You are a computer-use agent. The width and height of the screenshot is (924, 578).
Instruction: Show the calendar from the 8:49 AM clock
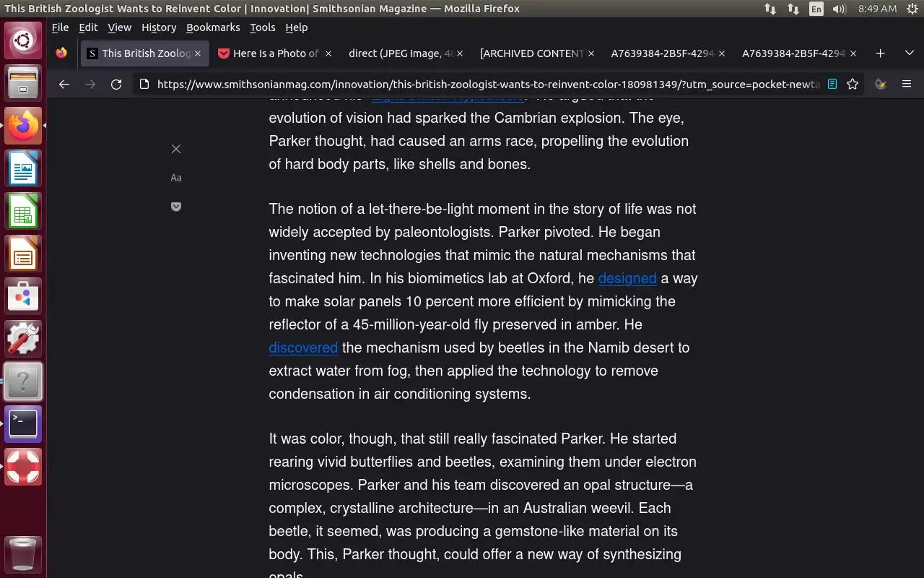click(x=877, y=9)
